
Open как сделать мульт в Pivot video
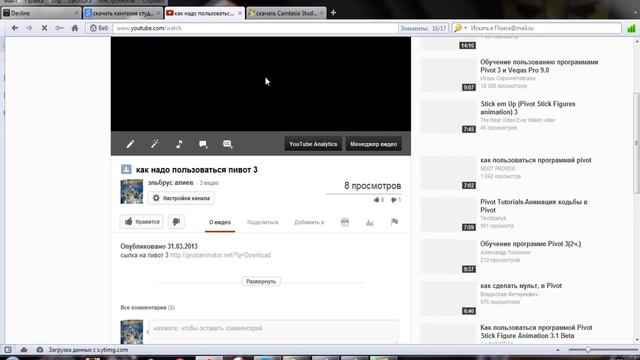tap(521, 286)
